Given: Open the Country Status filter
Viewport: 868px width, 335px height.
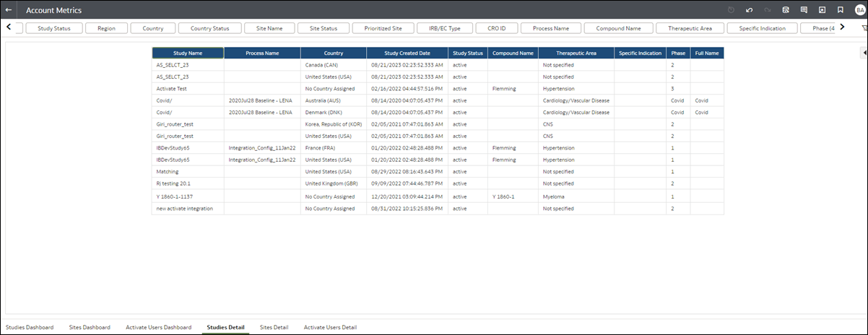Looking at the screenshot, I should click(209, 28).
